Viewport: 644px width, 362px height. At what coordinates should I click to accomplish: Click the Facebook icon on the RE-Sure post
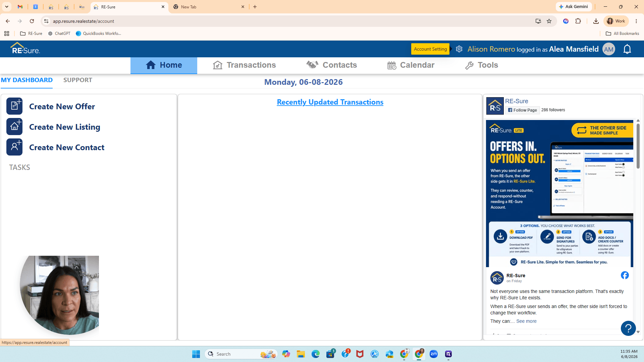[x=625, y=275]
